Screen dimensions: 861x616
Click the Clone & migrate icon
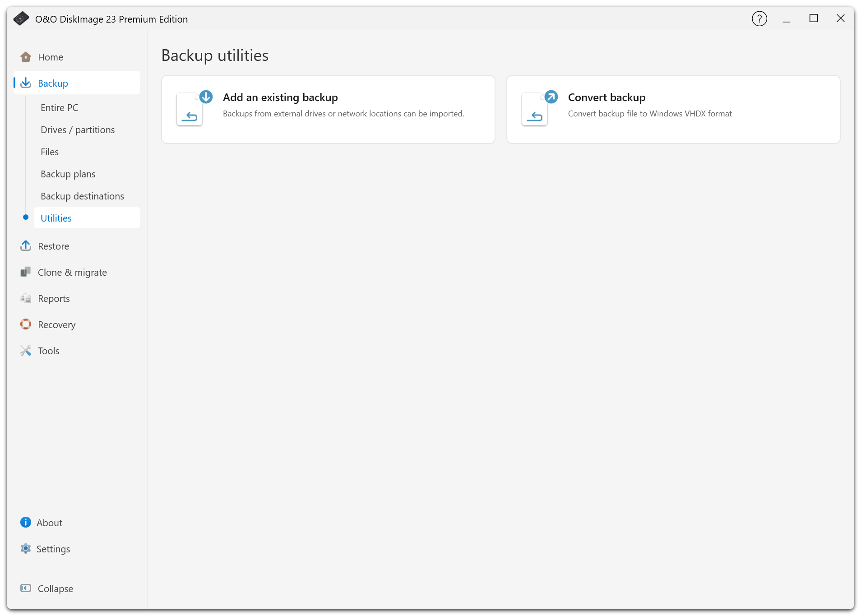coord(26,272)
